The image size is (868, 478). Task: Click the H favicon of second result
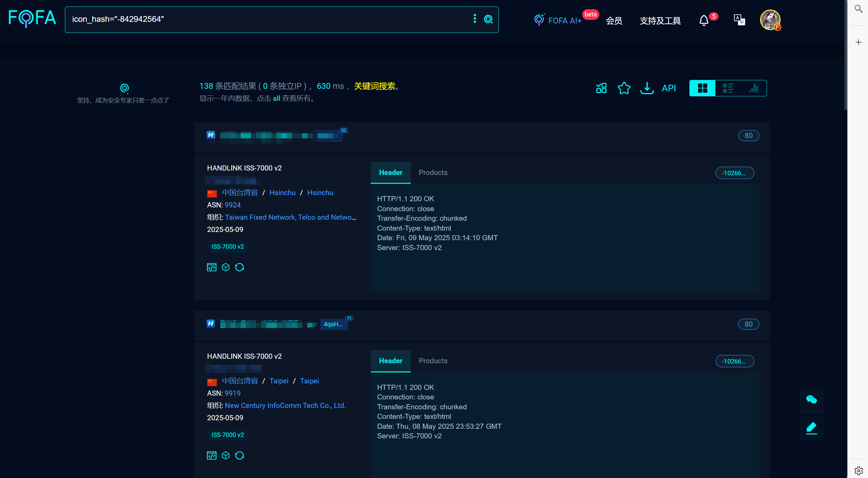coord(211,323)
